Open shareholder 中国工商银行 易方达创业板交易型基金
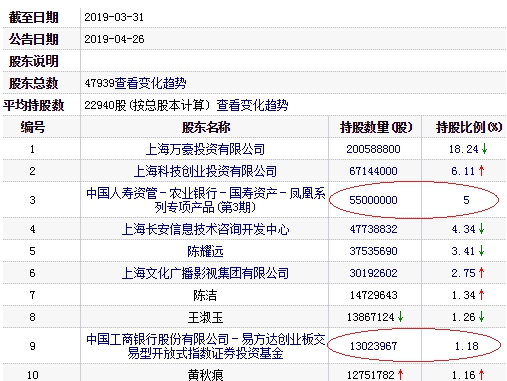 205,346
